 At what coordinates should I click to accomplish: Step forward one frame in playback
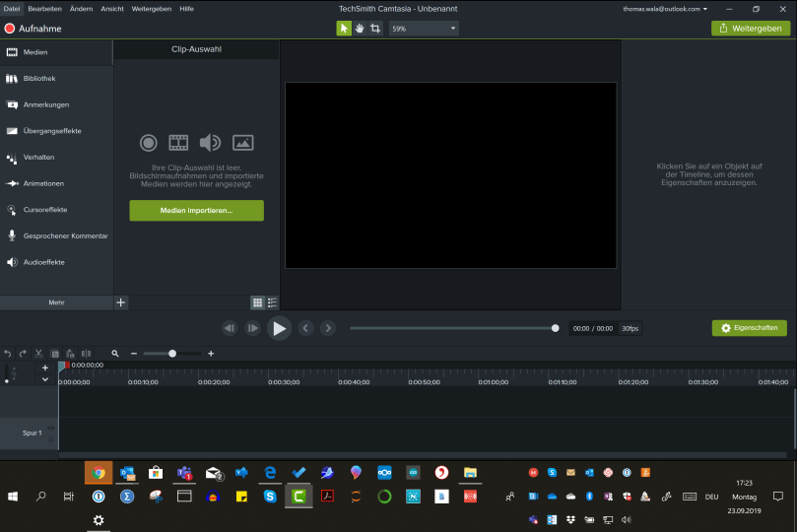[252, 328]
